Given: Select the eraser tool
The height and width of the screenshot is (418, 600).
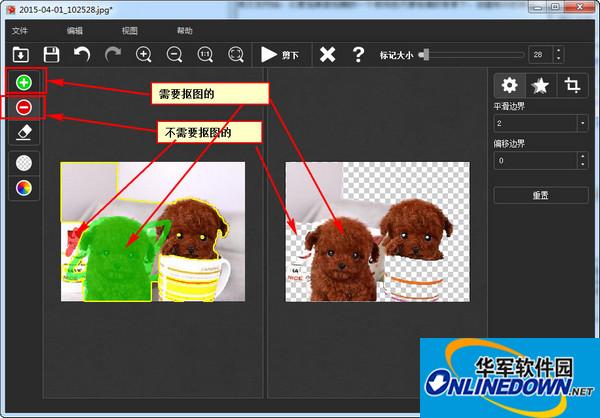Looking at the screenshot, I should tap(24, 132).
